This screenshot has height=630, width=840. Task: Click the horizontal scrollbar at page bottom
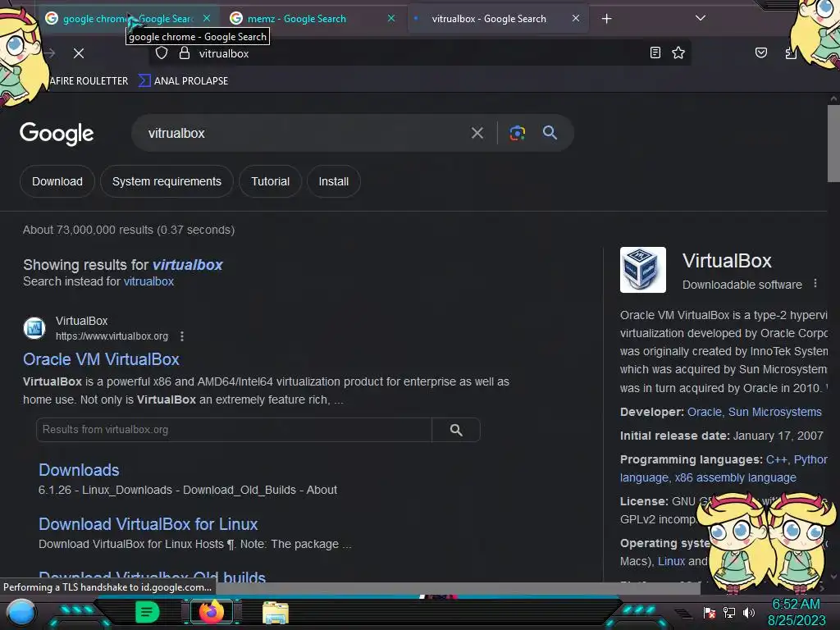(x=459, y=589)
